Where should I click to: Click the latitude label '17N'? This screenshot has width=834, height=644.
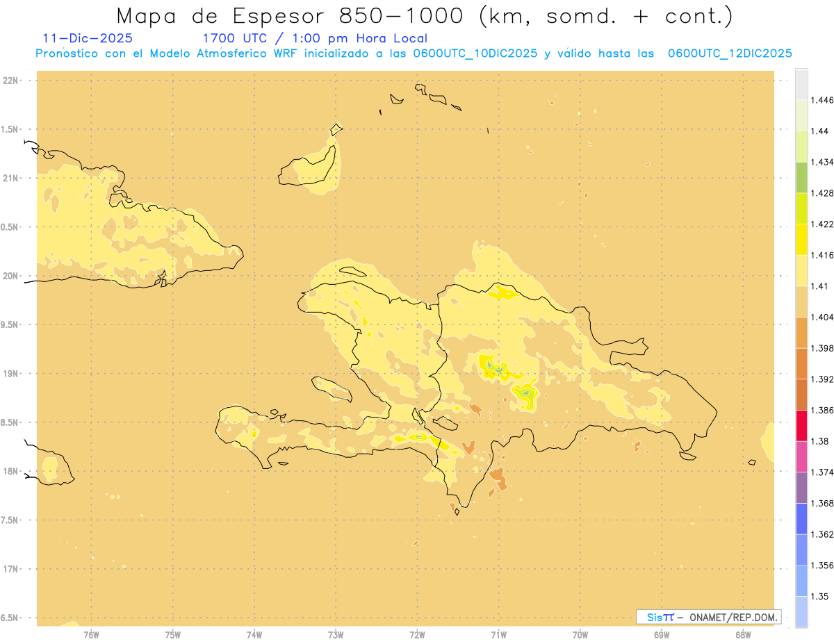click(10, 569)
